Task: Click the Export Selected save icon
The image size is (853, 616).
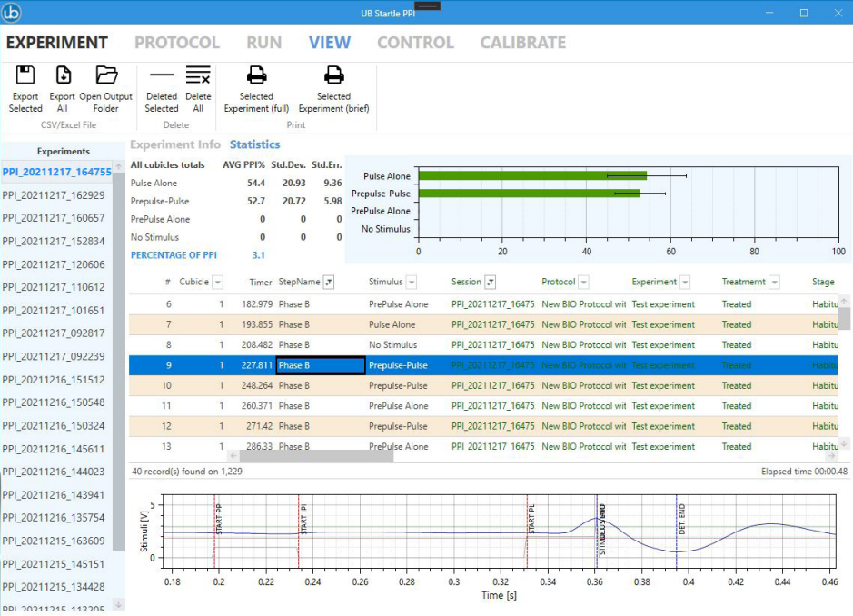Action: 25,75
